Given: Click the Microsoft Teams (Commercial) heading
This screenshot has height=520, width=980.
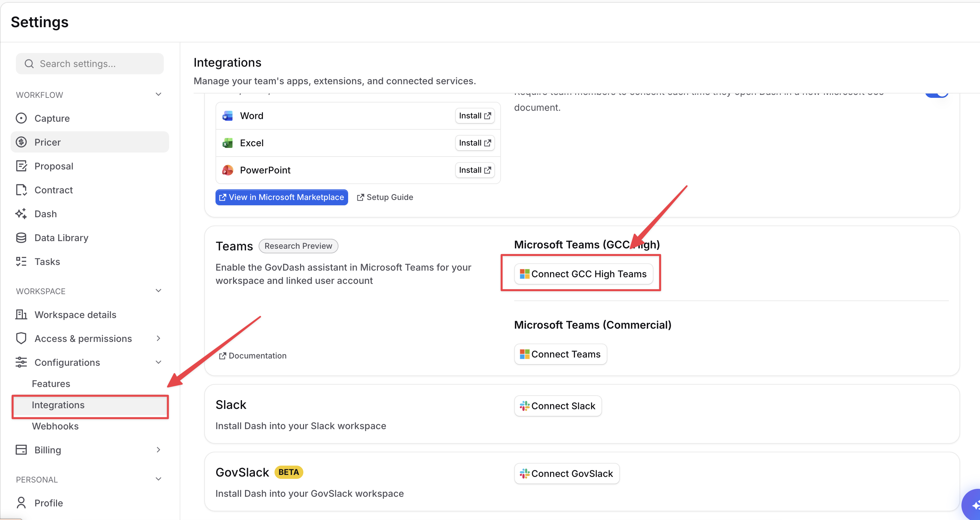Looking at the screenshot, I should tap(593, 325).
